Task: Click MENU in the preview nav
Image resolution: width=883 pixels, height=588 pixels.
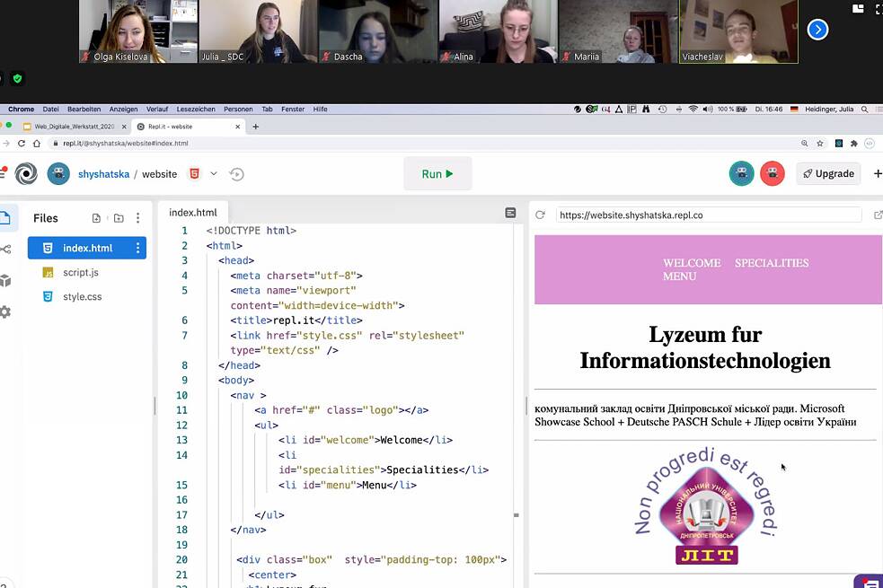Action: tap(679, 276)
